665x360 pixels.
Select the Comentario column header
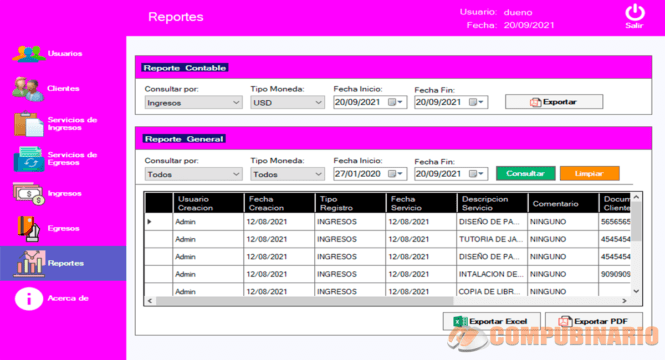click(x=563, y=203)
